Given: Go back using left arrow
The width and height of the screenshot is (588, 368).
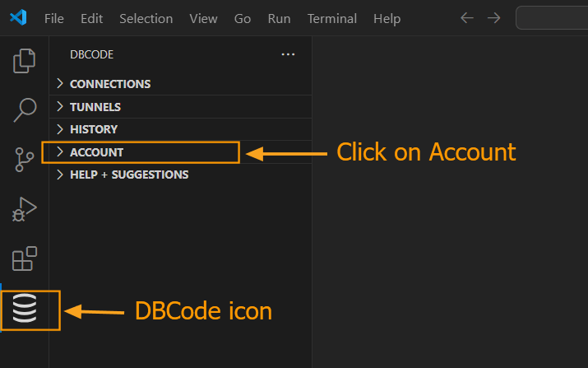Looking at the screenshot, I should pos(467,17).
